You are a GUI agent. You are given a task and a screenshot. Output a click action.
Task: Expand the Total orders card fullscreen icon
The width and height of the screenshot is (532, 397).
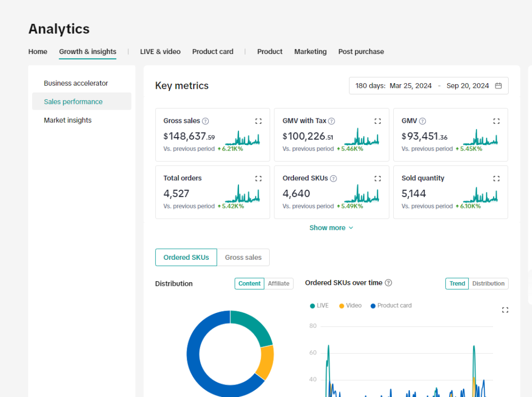pyautogui.click(x=259, y=178)
